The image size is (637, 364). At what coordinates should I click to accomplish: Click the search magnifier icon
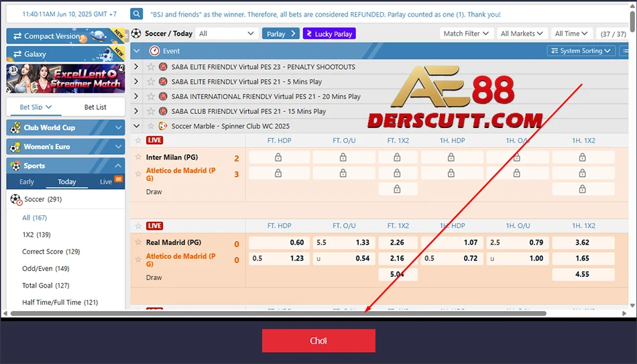(137, 14)
